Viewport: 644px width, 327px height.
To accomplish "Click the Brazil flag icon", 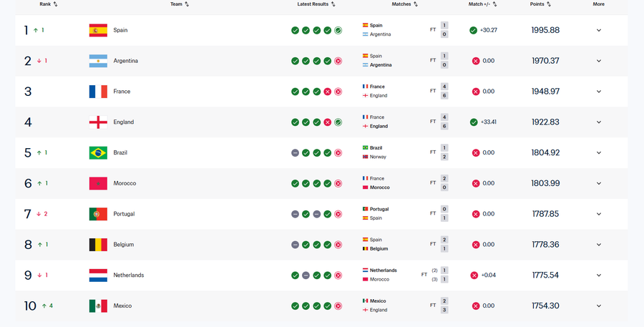I will pyautogui.click(x=98, y=153).
